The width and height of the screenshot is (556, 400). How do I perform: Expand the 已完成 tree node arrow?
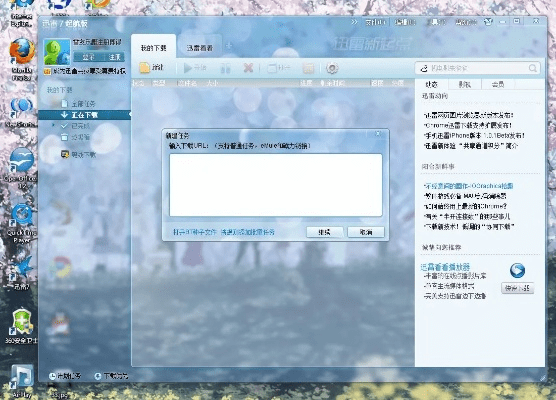(x=54, y=125)
